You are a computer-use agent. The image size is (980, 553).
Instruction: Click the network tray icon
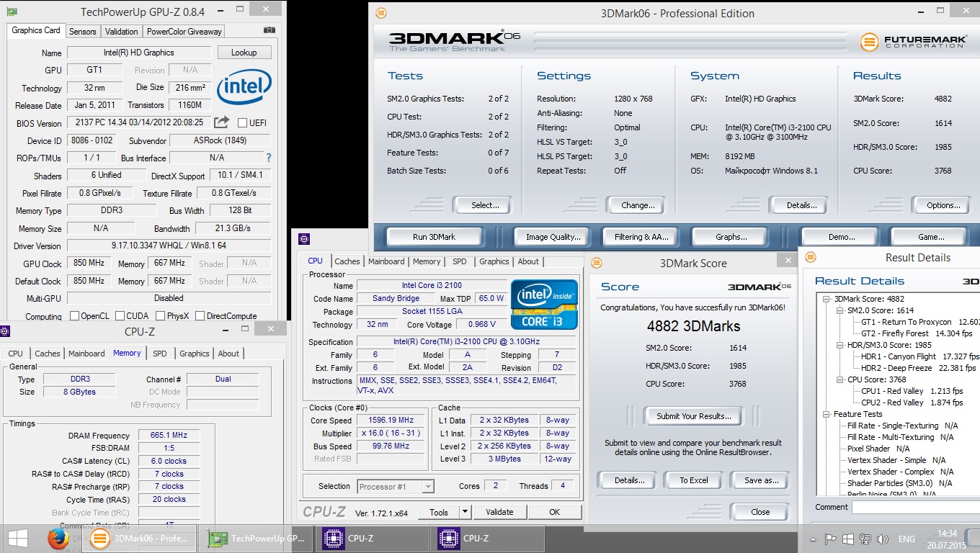coord(864,539)
